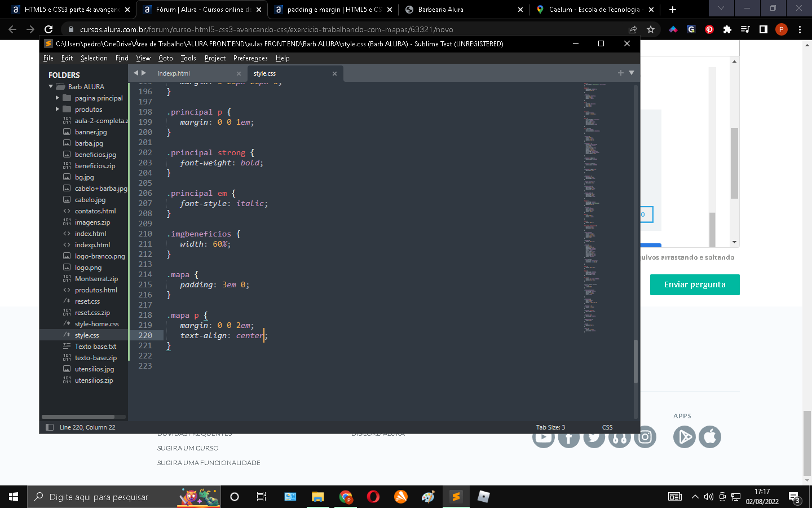812x508 pixels.
Task: Open the Instagram icon in footer
Action: point(645,437)
